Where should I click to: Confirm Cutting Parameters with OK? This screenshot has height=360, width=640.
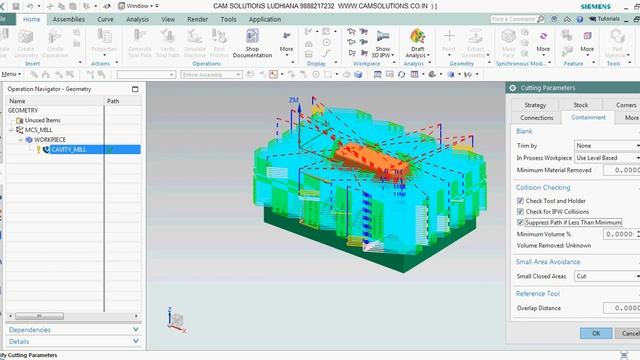596,333
